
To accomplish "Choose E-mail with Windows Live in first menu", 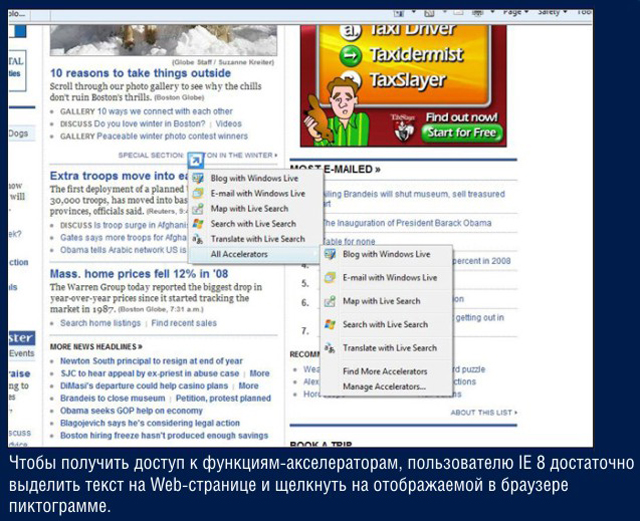I will click(x=255, y=193).
